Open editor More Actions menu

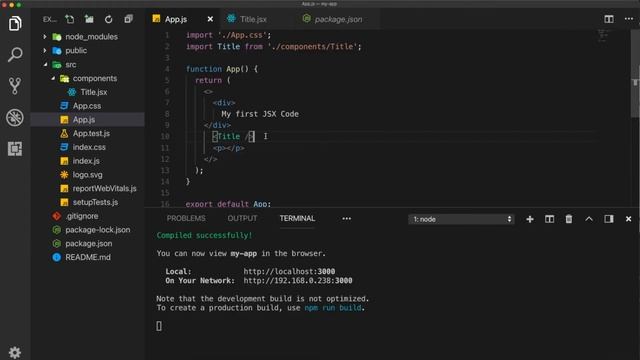(x=629, y=19)
